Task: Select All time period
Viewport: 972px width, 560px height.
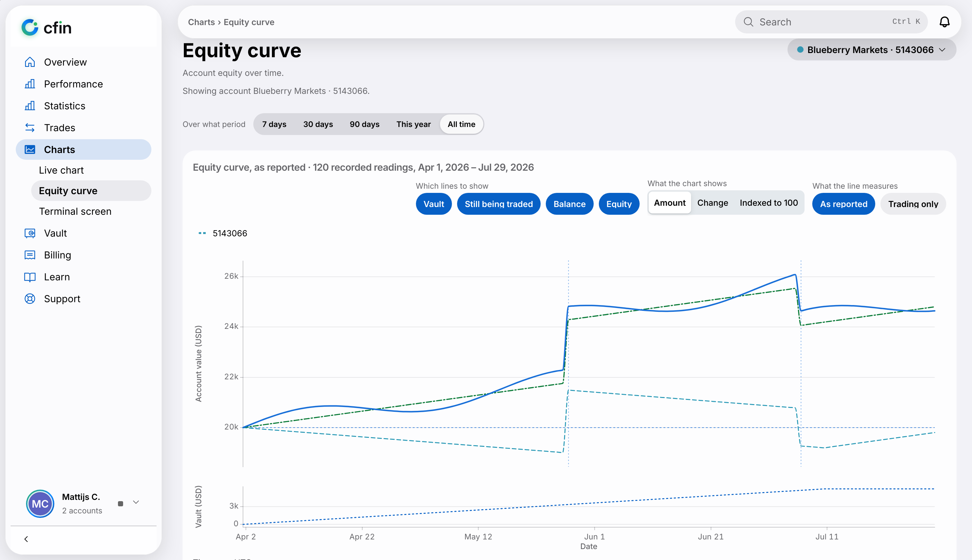Action: 461,124
